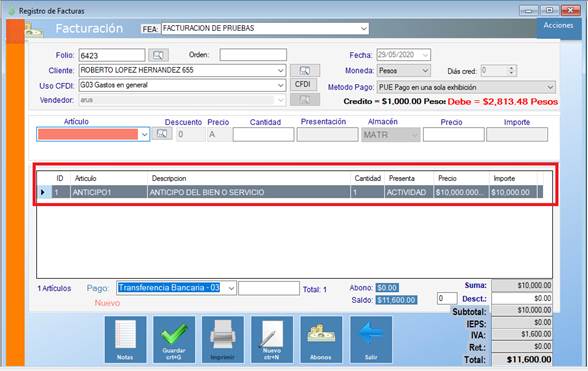Click the Importe column header in grid
Image resolution: width=588 pixels, height=371 pixels.
513,178
